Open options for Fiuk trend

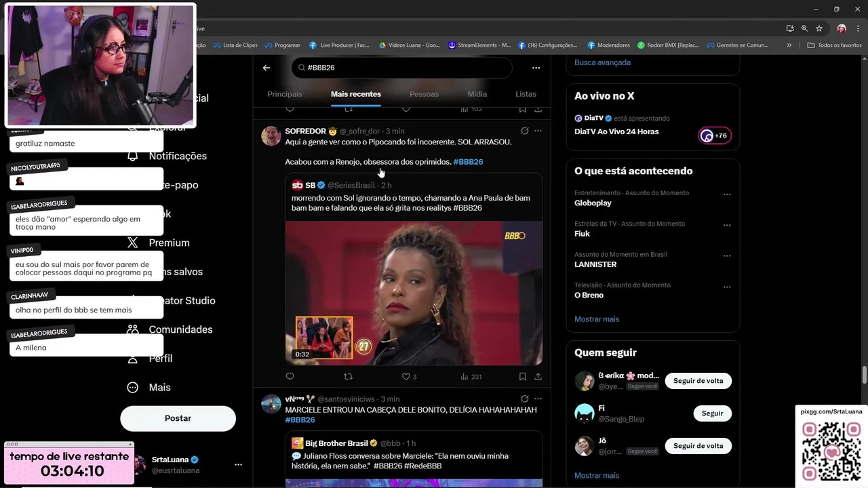727,225
